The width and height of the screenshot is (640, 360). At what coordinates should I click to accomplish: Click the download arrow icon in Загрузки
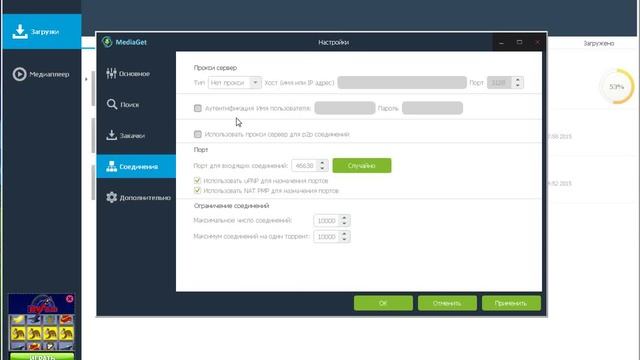[x=20, y=32]
